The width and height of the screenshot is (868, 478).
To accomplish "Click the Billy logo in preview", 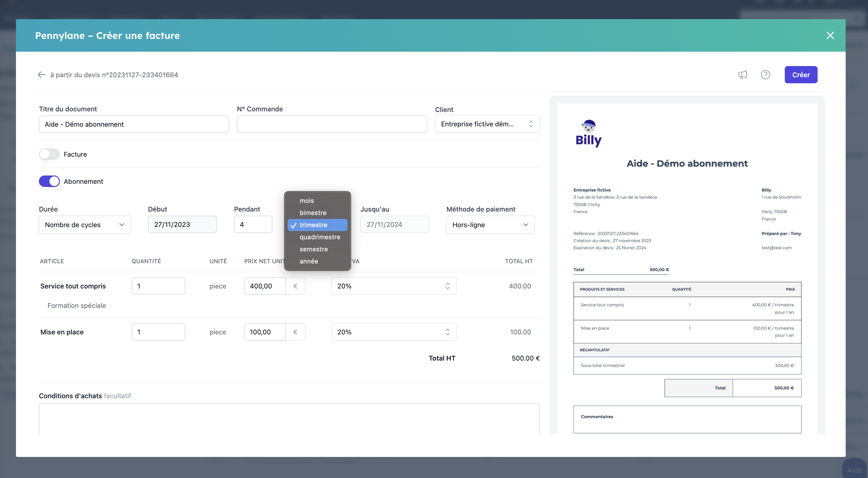I will tap(588, 133).
